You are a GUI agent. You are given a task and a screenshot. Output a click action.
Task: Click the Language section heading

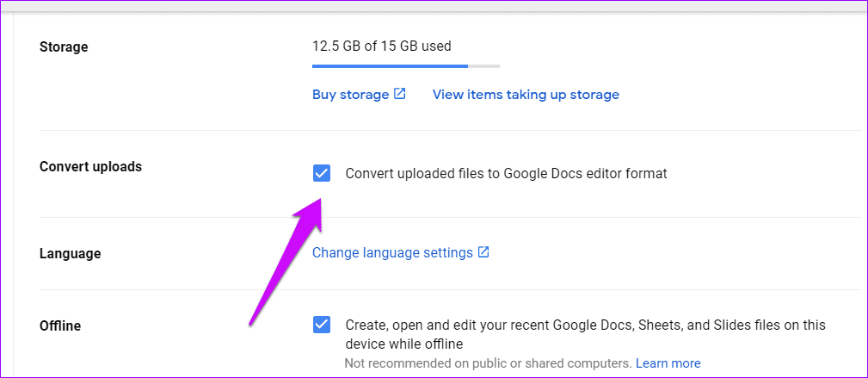coord(70,254)
